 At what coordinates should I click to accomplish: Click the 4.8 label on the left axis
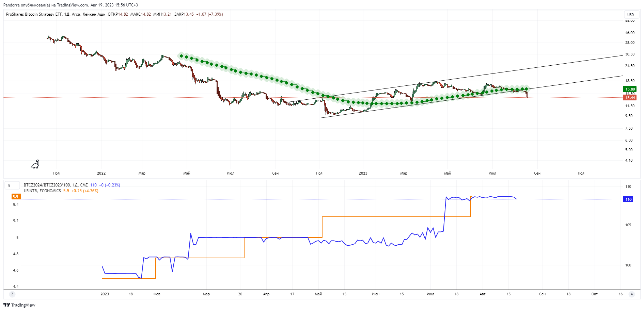click(x=16, y=254)
